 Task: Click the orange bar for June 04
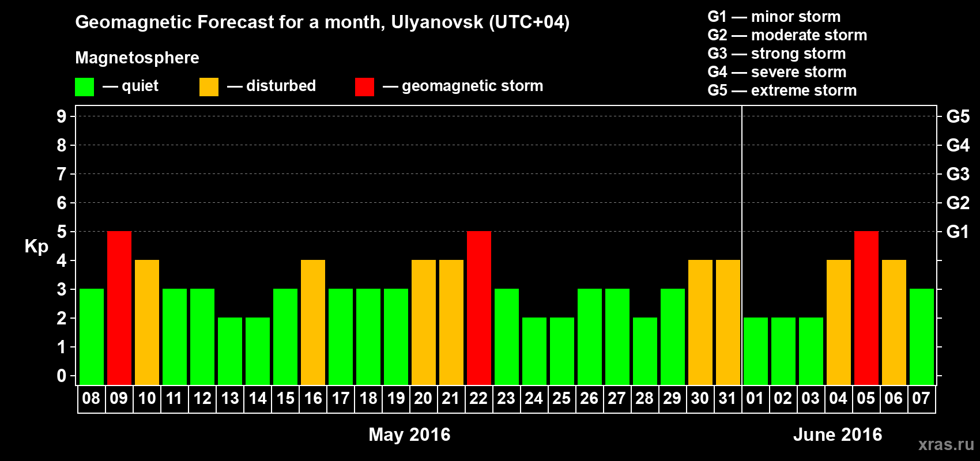tap(839, 322)
